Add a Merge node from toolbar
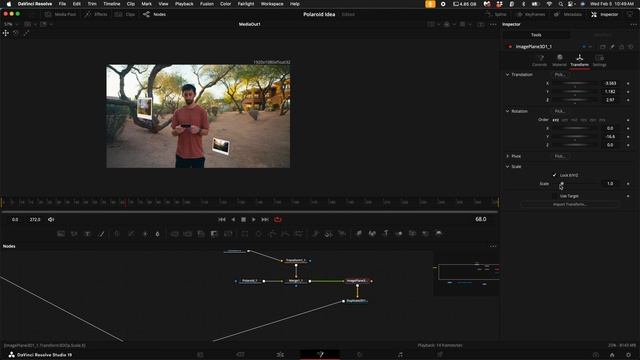 tap(175, 233)
